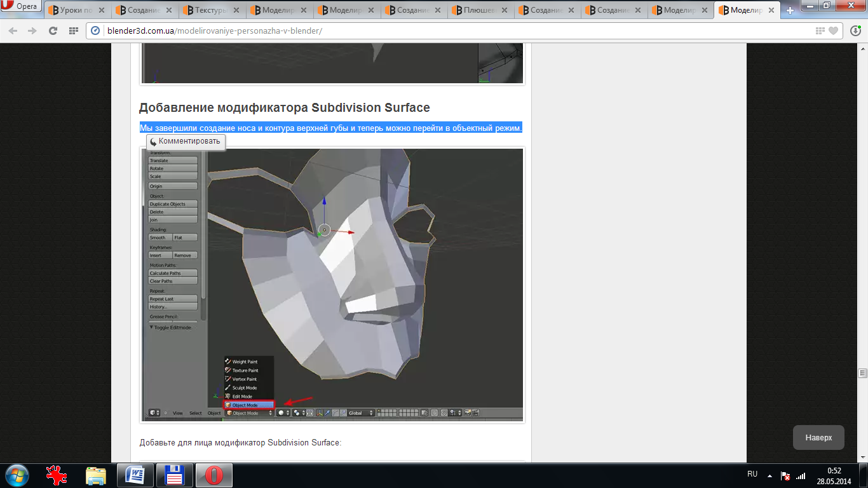The height and width of the screenshot is (488, 868).
Task: Open the Global orientation dropdown in Blender header
Action: (x=361, y=413)
